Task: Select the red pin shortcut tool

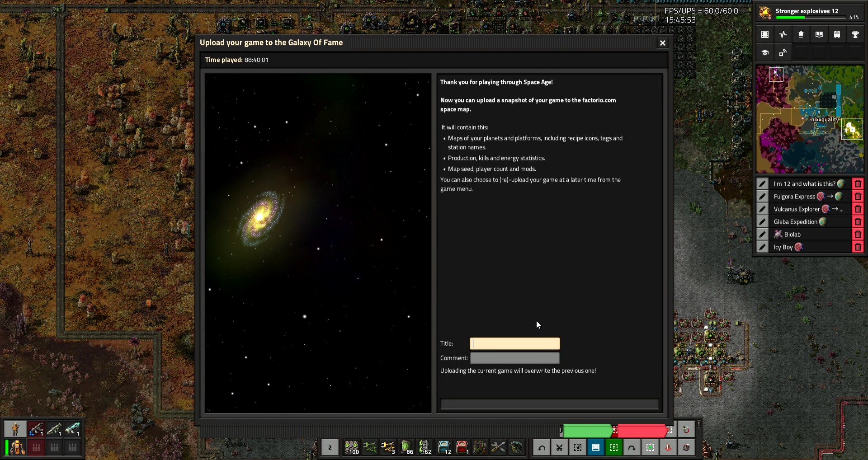Action: (668, 447)
